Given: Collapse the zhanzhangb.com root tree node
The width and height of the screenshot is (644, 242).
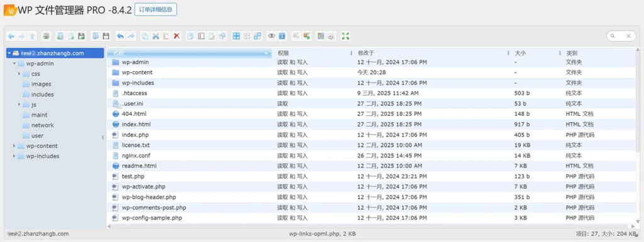Looking at the screenshot, I should (x=9, y=53).
